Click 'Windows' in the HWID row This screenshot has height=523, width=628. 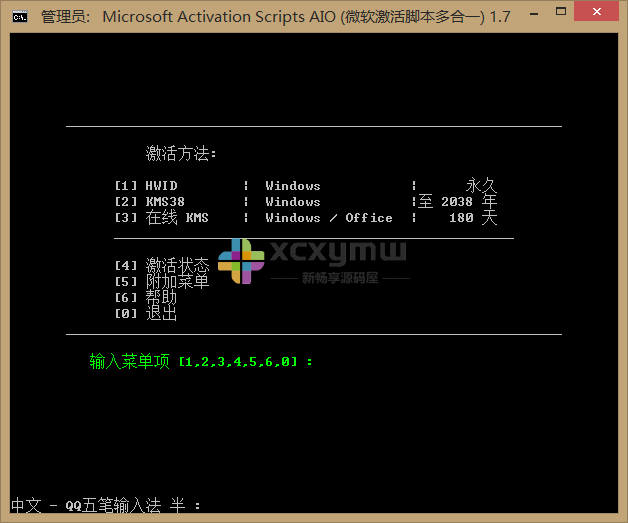(x=293, y=186)
